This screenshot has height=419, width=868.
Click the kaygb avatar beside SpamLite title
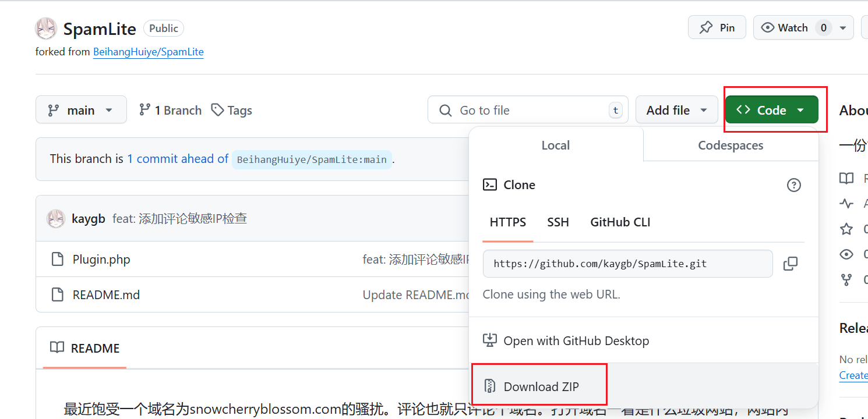(45, 29)
